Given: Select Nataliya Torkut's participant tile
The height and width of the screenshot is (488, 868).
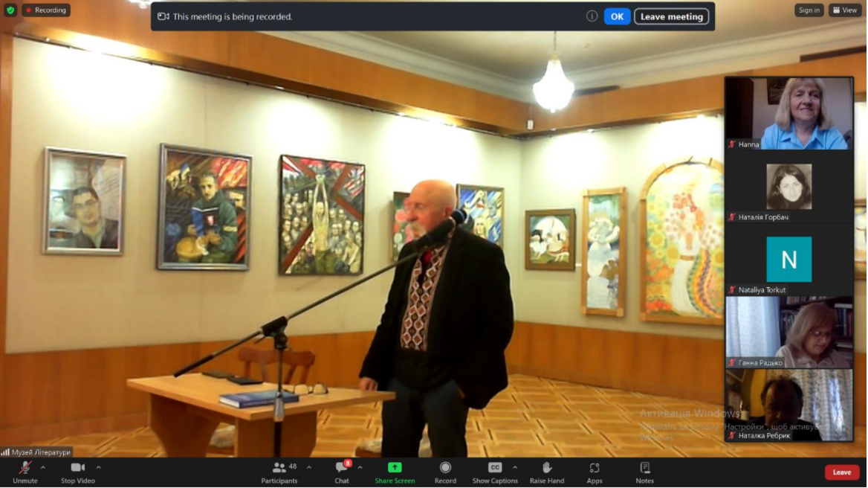Looking at the screenshot, I should [x=788, y=260].
